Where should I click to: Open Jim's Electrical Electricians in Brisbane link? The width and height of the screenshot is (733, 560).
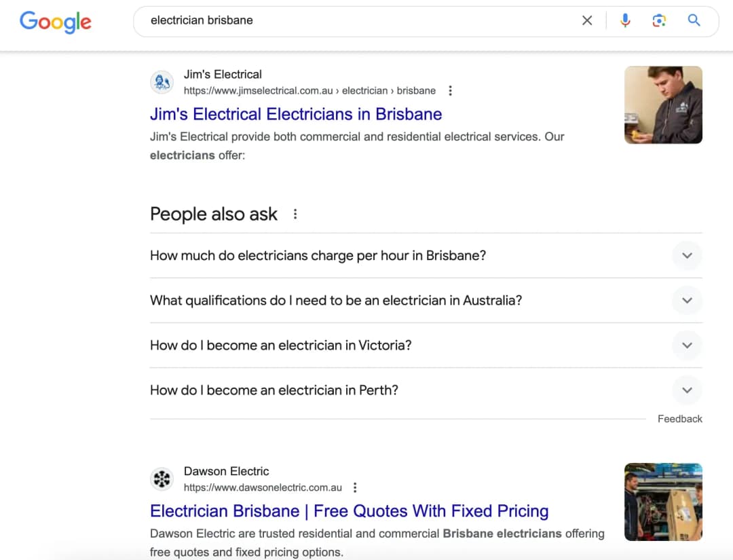296,114
